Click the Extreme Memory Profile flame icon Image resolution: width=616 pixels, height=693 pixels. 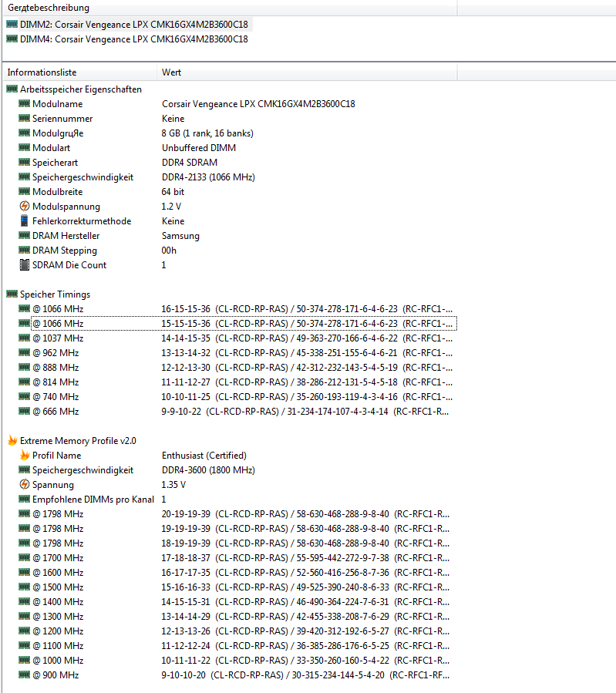point(12,440)
